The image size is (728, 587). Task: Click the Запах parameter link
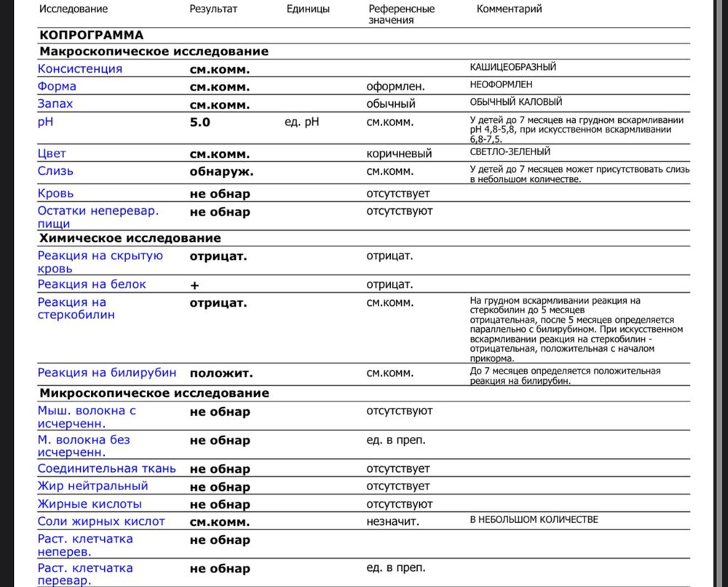55,103
